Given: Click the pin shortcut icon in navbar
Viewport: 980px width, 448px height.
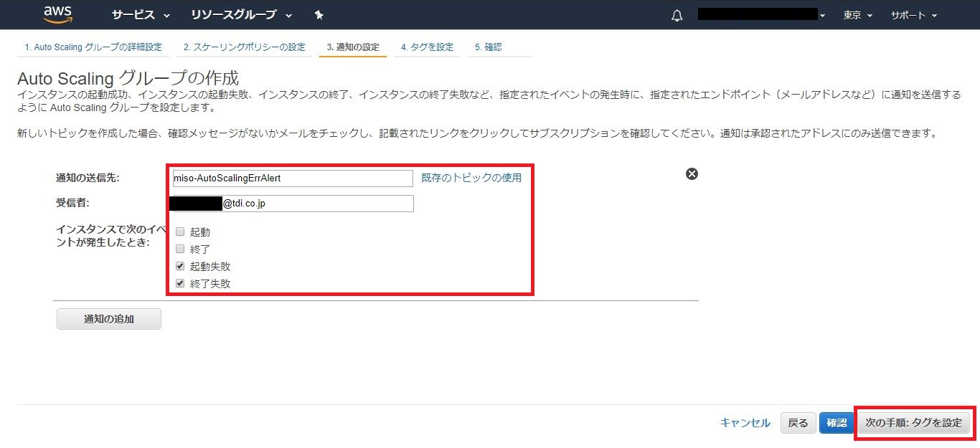Looking at the screenshot, I should pyautogui.click(x=319, y=15).
